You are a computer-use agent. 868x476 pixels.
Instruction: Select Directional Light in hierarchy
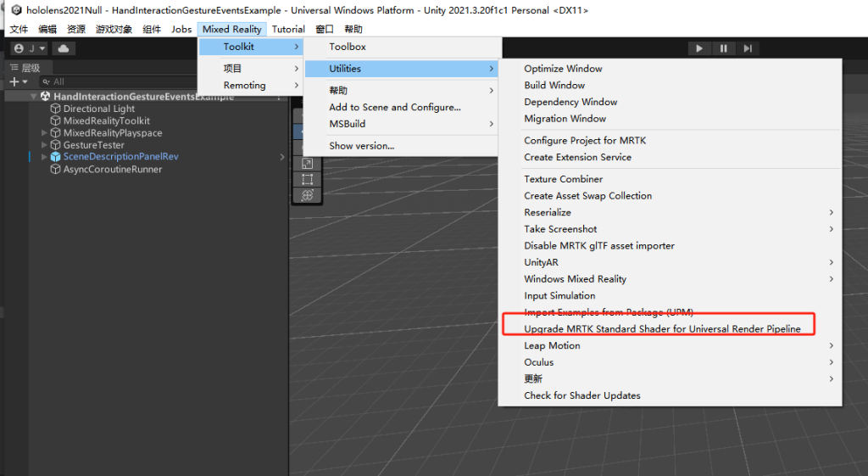[98, 109]
